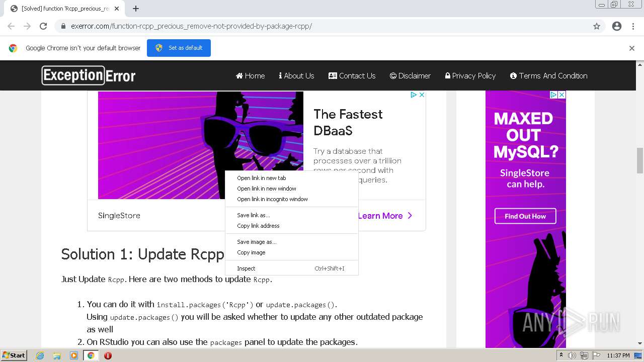Show hidden tray icons arrow
The width and height of the screenshot is (644, 362).
561,355
